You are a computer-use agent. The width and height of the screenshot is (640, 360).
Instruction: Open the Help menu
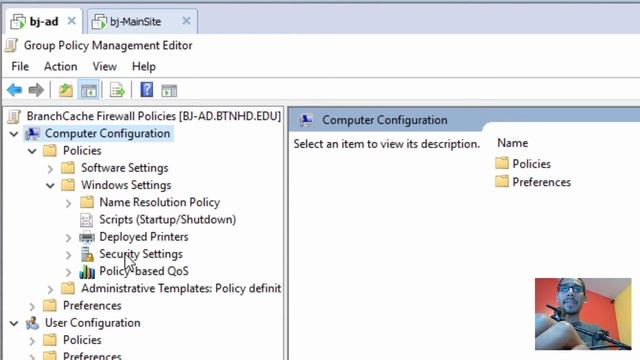(x=144, y=67)
